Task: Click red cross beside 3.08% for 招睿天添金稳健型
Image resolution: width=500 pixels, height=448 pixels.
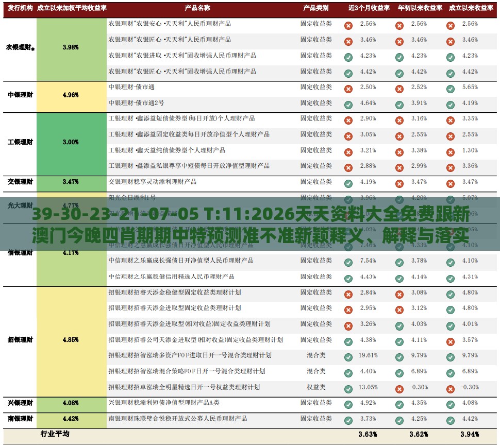Action: [x=399, y=295]
